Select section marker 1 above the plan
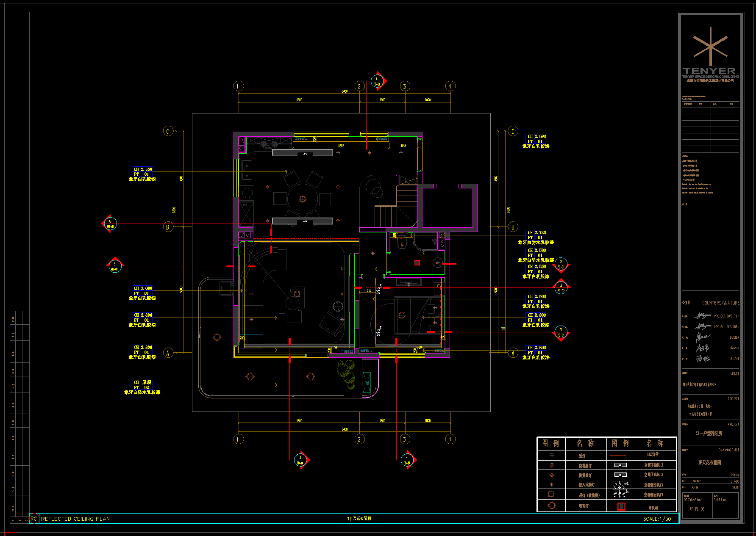Screen dimensions: 756x536 (x=378, y=81)
